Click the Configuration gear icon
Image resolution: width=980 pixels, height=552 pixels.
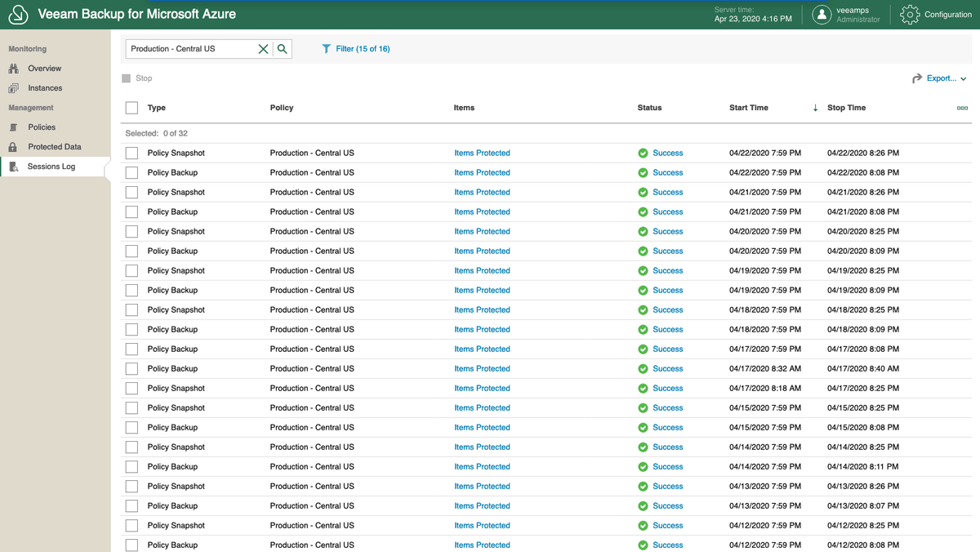[910, 15]
